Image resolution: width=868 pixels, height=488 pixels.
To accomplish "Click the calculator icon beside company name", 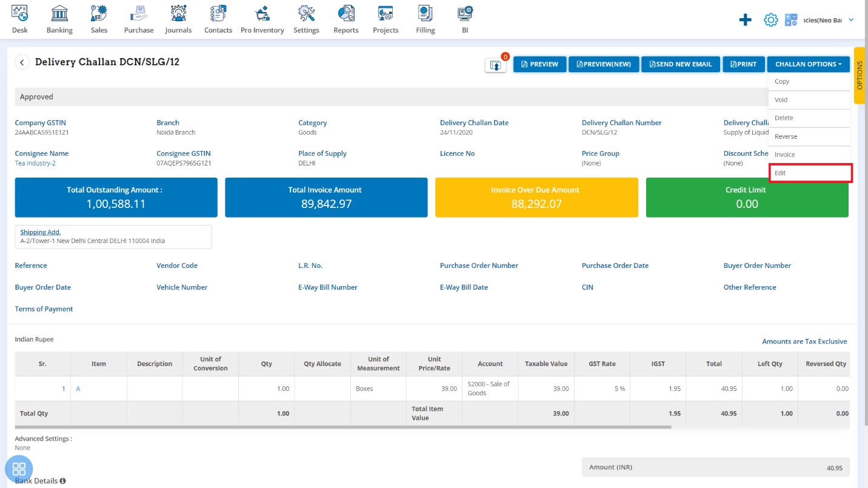I will (791, 20).
